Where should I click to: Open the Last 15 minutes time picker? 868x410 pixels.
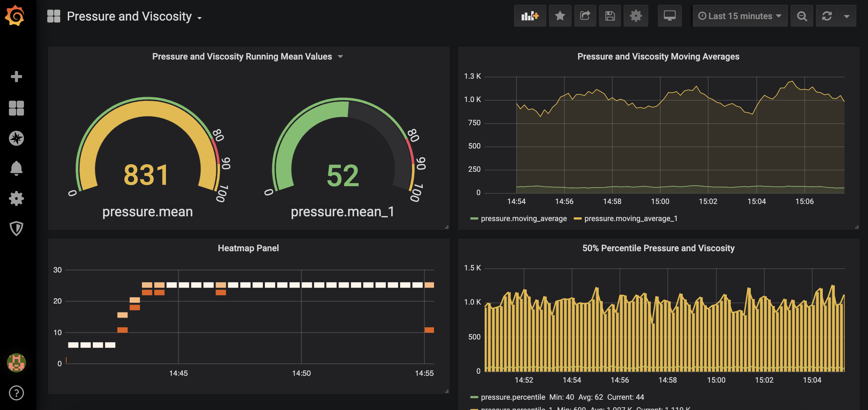click(740, 16)
